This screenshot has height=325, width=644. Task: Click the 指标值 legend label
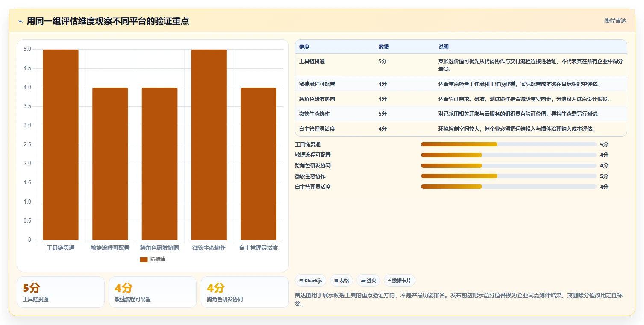[x=158, y=259]
